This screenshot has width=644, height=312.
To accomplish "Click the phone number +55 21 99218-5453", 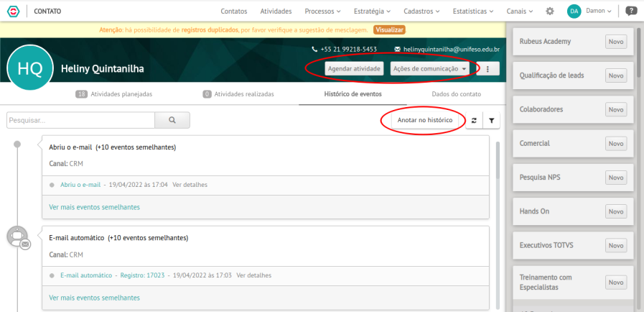I will (x=349, y=50).
